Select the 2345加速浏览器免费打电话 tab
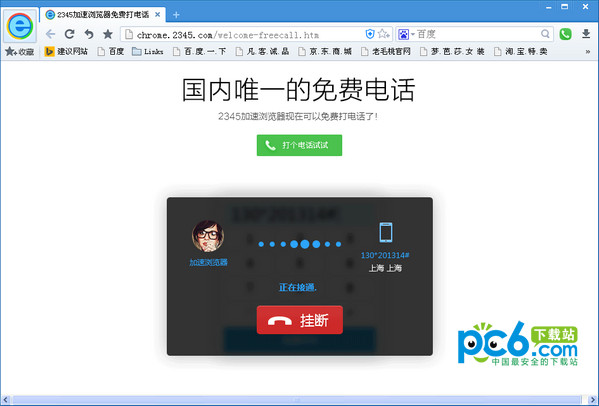 (103, 15)
